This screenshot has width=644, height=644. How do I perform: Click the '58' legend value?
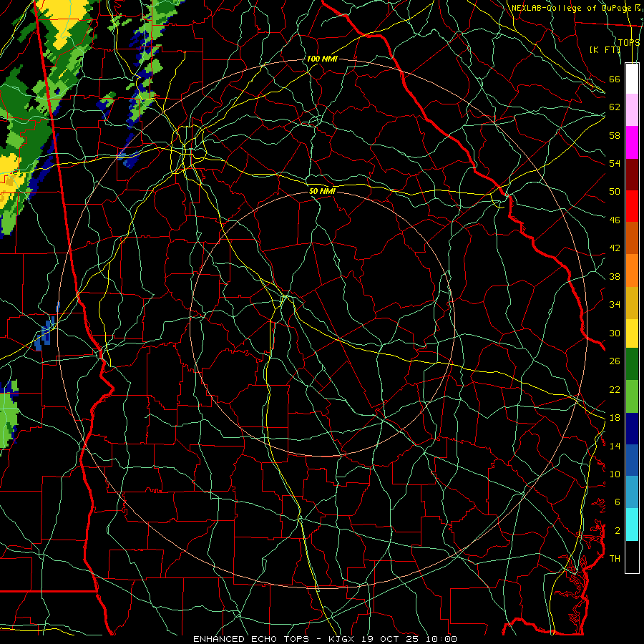(x=615, y=135)
